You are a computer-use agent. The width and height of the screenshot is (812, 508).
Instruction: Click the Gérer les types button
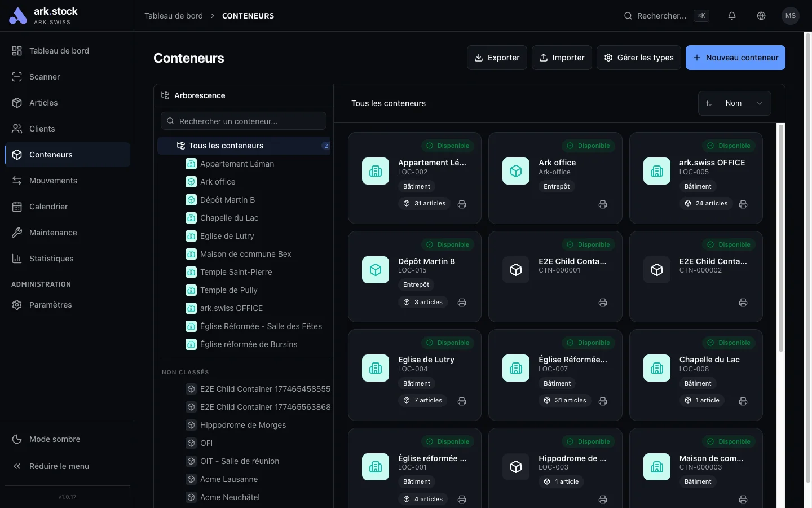pos(639,58)
